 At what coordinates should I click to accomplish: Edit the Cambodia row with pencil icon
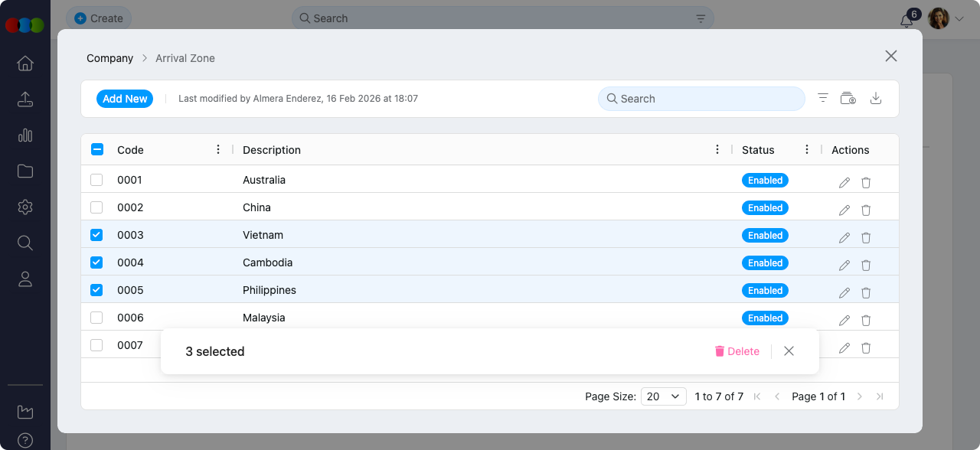[844, 265]
